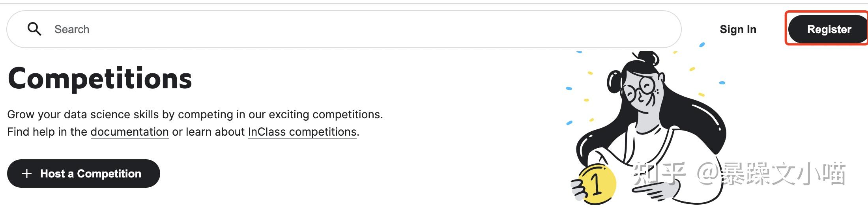Viewport: 868px width, 209px height.
Task: Click the 'or learn about' text
Action: click(208, 132)
